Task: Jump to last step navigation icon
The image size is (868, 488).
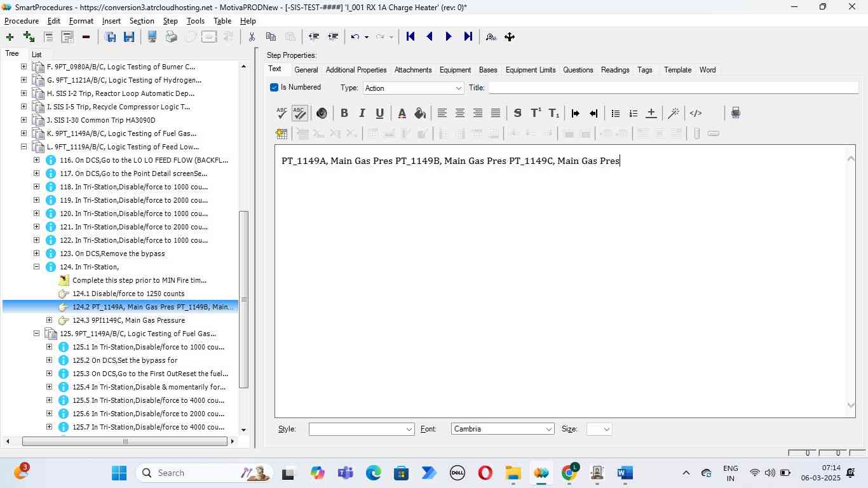Action: click(468, 37)
